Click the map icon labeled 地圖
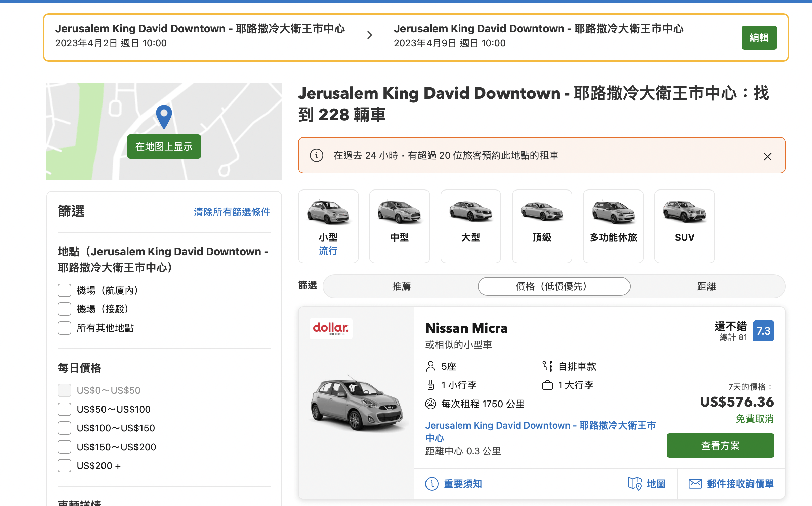Image resolution: width=812 pixels, height=506 pixels. click(x=635, y=483)
